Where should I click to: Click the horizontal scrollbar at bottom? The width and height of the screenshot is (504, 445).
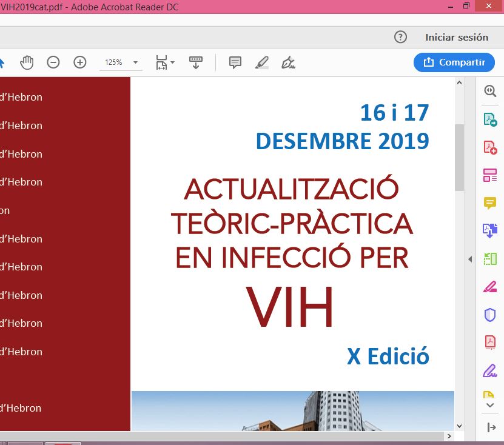(224, 437)
